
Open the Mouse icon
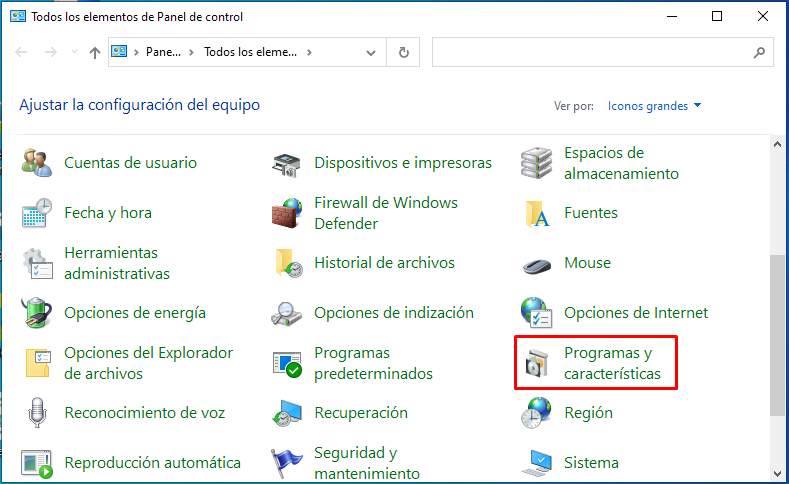pos(537,265)
